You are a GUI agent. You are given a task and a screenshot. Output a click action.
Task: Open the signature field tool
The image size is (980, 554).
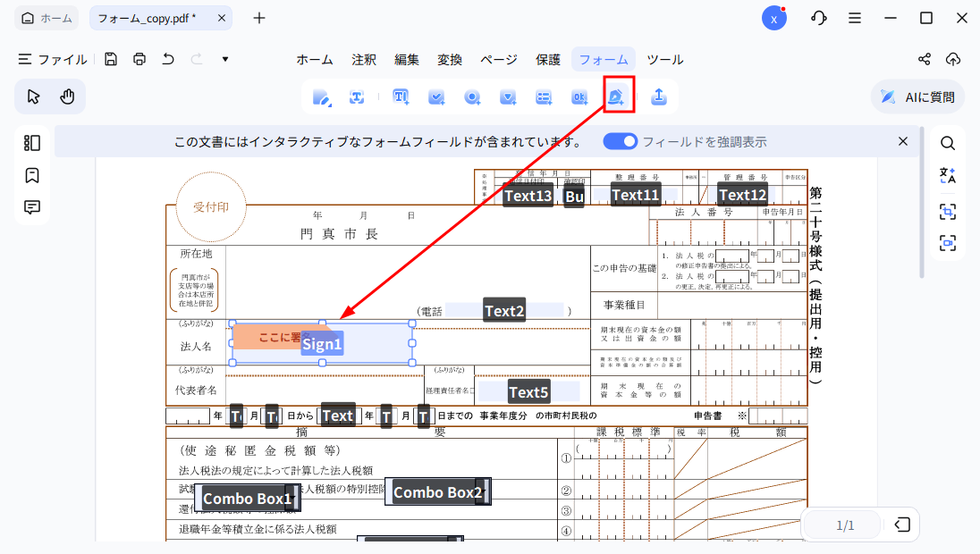tap(617, 97)
